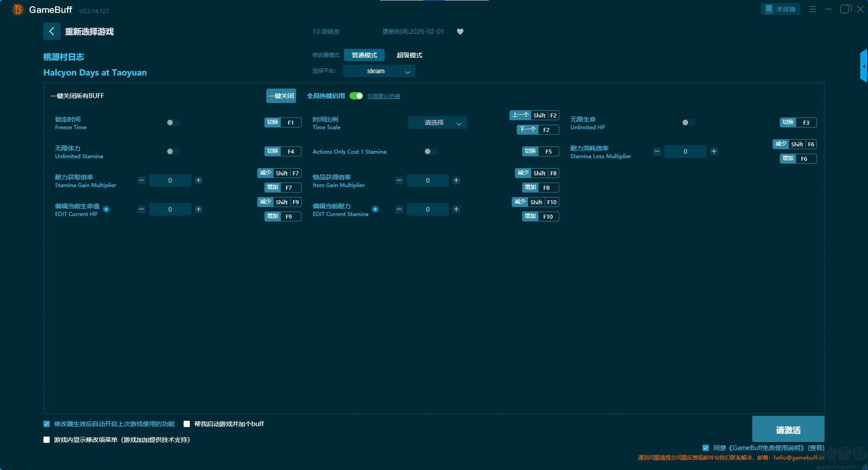Select the 普通模式 tab
The image size is (868, 470).
pos(364,55)
